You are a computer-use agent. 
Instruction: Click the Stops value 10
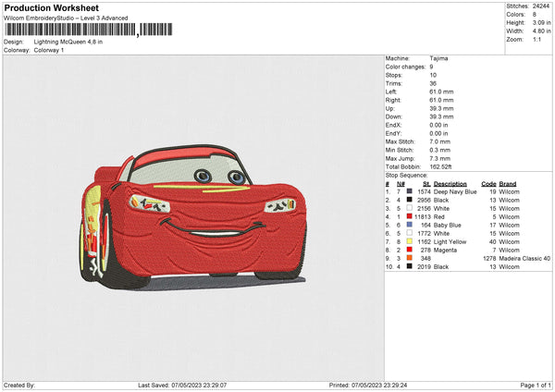pos(433,75)
